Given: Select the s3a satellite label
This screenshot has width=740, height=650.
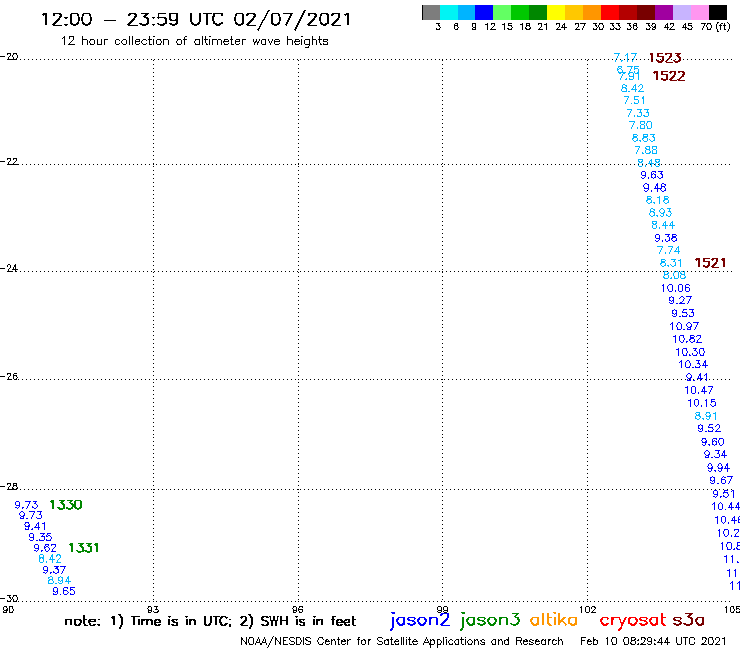Looking at the screenshot, I should [688, 620].
